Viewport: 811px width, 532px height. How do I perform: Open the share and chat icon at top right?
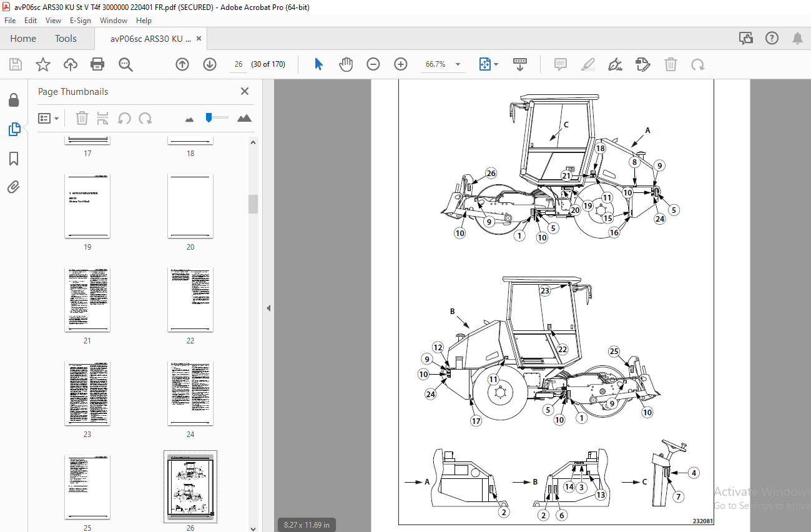[x=746, y=39]
